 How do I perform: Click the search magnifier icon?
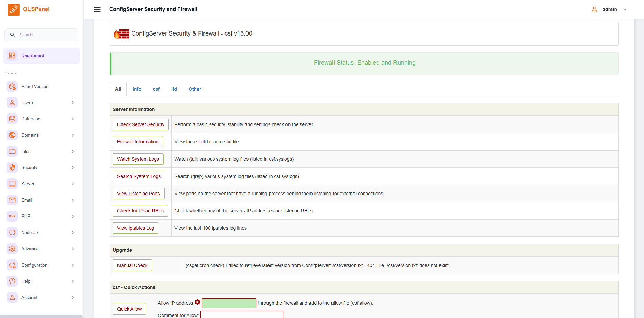tap(13, 35)
